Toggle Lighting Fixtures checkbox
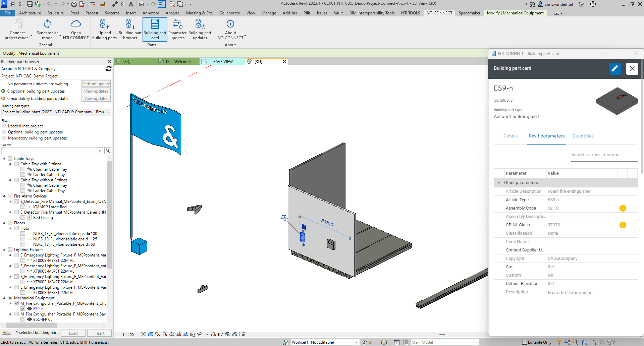 [10, 250]
